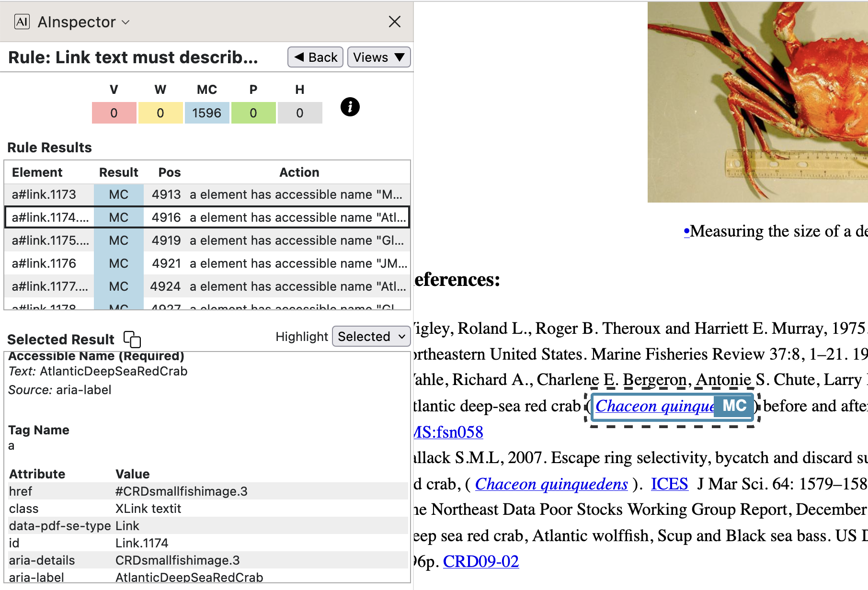Click the red Violations count cell
The width and height of the screenshot is (868, 590).
[114, 113]
